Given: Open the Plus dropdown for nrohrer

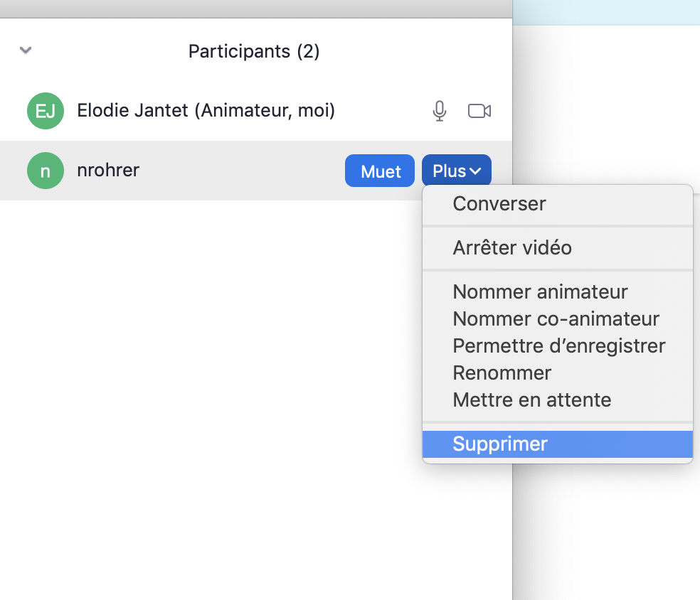Looking at the screenshot, I should click(456, 171).
